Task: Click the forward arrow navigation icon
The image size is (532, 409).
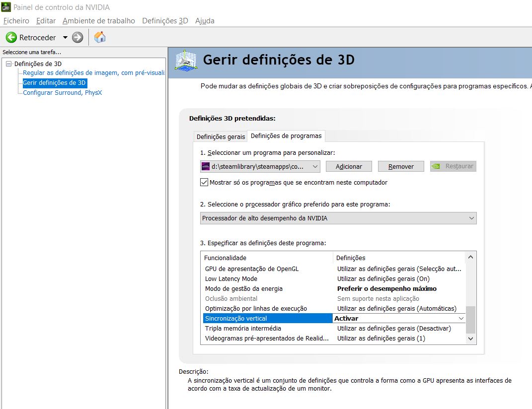Action: [x=77, y=37]
